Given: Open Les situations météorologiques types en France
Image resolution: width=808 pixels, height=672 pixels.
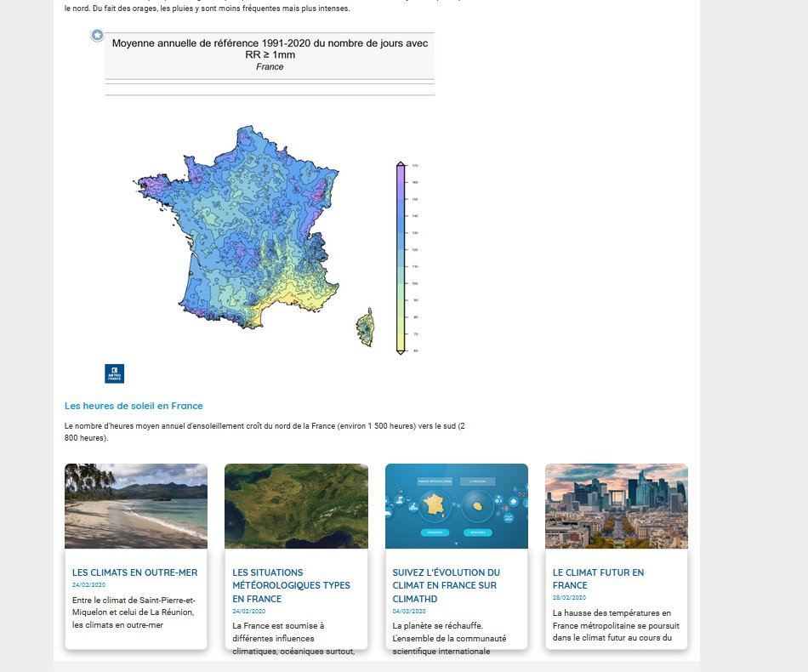Looking at the screenshot, I should (x=291, y=585).
